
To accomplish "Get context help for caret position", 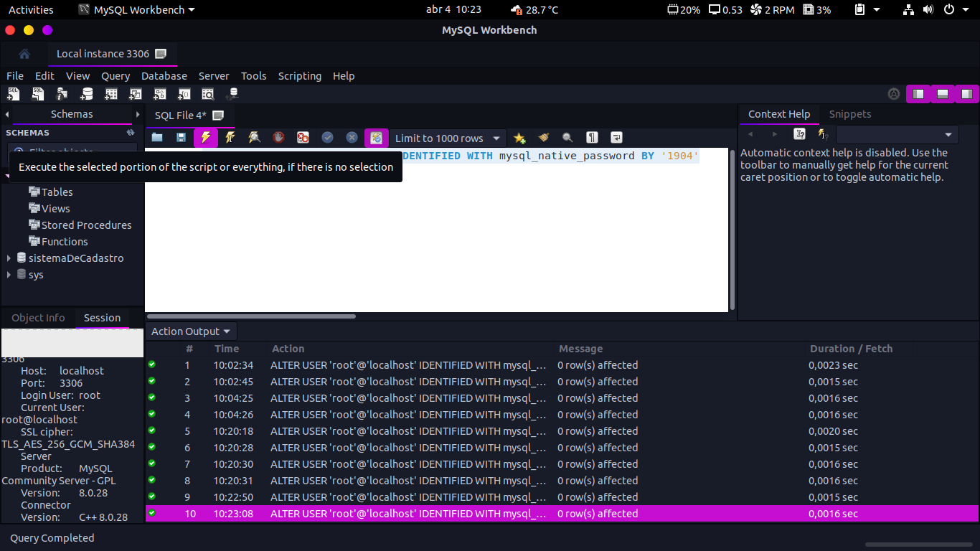I will 799,134.
